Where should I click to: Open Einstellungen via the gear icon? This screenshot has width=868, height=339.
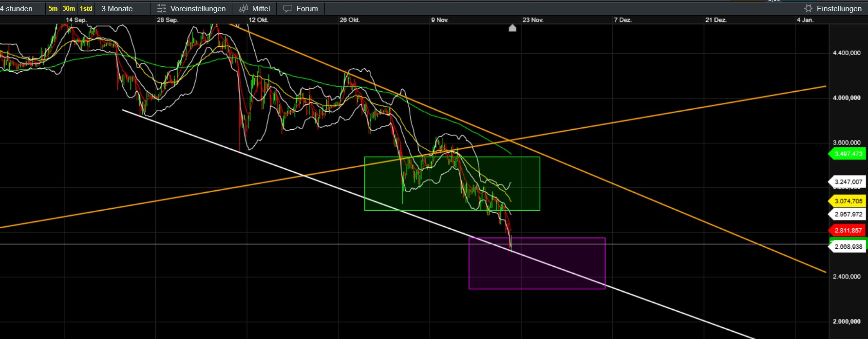(808, 9)
